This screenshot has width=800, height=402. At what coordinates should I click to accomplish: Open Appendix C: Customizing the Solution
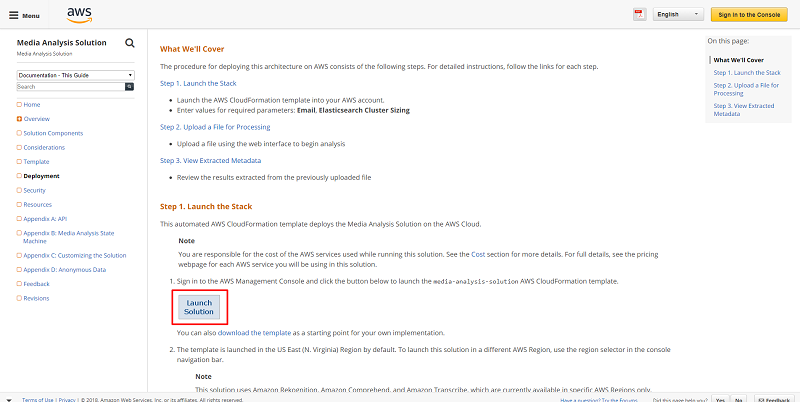point(74,256)
